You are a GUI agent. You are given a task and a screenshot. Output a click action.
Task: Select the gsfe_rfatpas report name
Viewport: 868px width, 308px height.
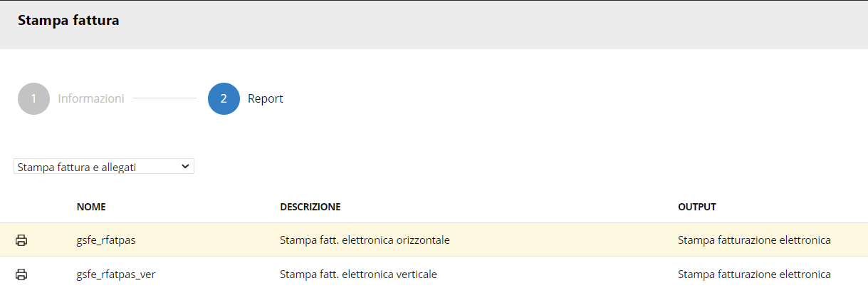[x=106, y=240]
